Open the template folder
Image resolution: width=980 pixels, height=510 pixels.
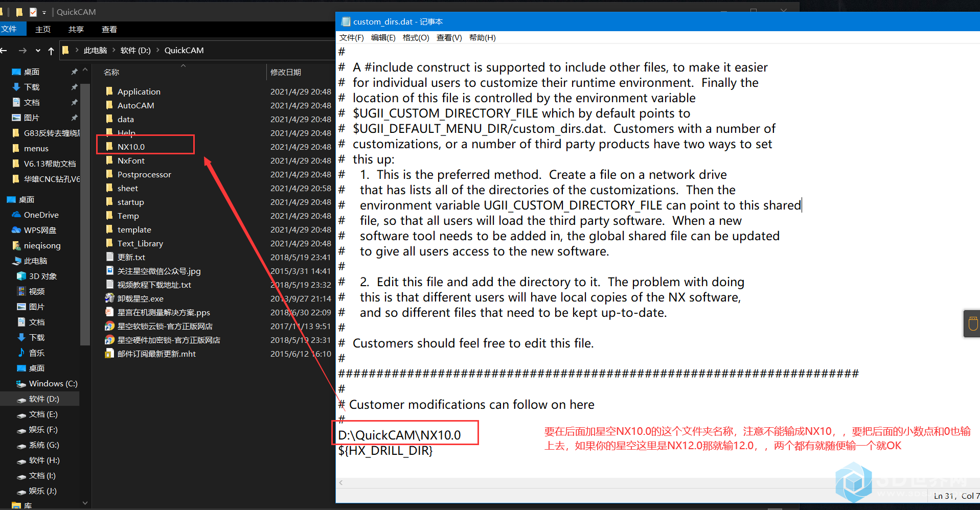[134, 229]
